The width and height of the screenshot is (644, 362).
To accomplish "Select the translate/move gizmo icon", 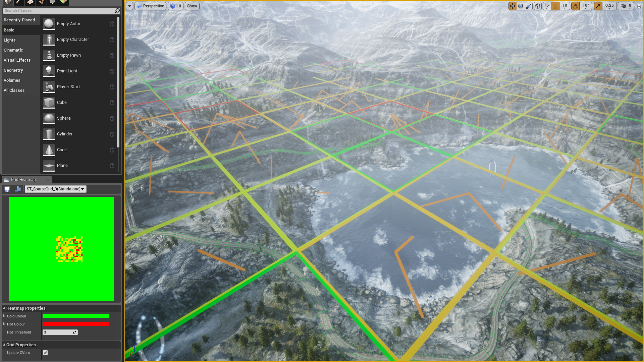I will click(x=513, y=6).
